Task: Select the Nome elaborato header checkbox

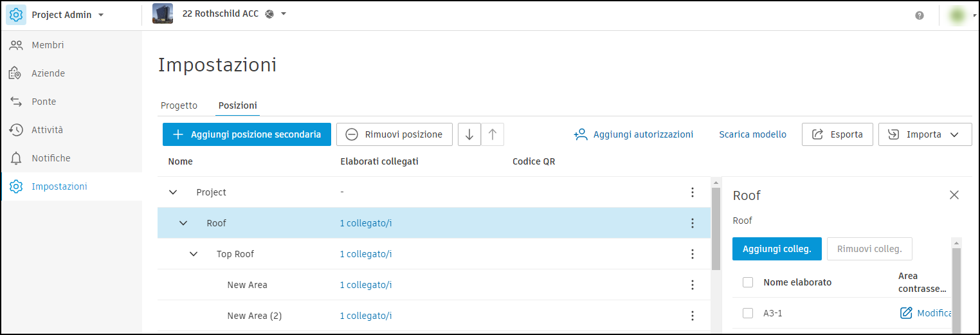Action: [x=748, y=282]
